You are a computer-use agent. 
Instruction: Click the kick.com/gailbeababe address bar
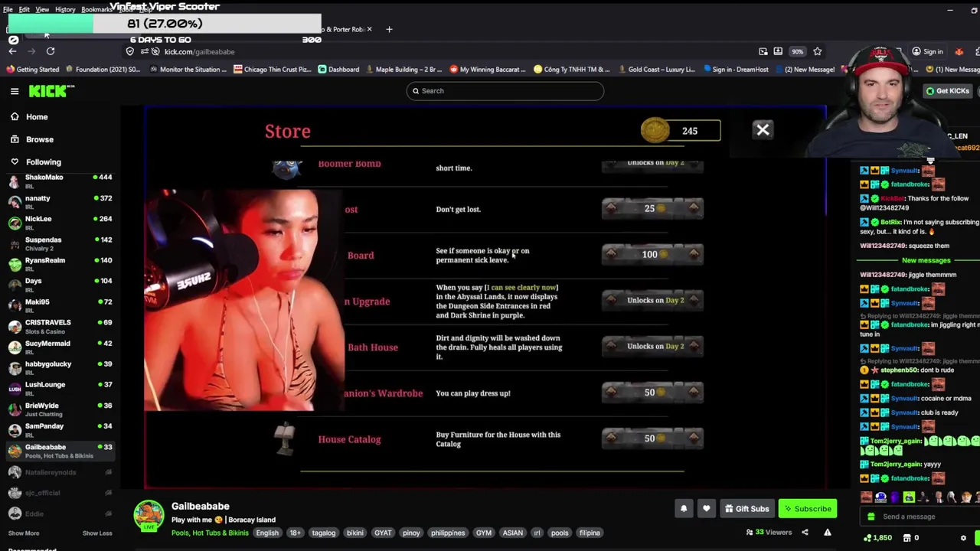tap(199, 51)
